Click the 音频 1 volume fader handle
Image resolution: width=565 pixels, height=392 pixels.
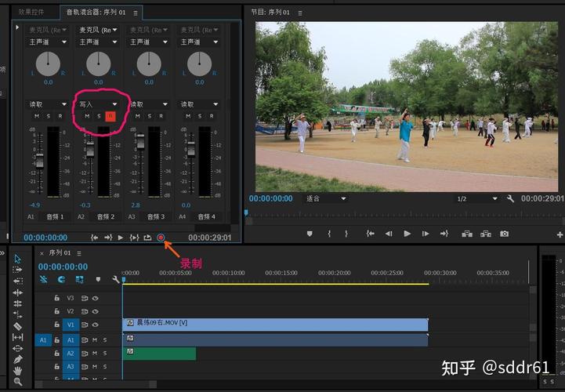[38, 160]
